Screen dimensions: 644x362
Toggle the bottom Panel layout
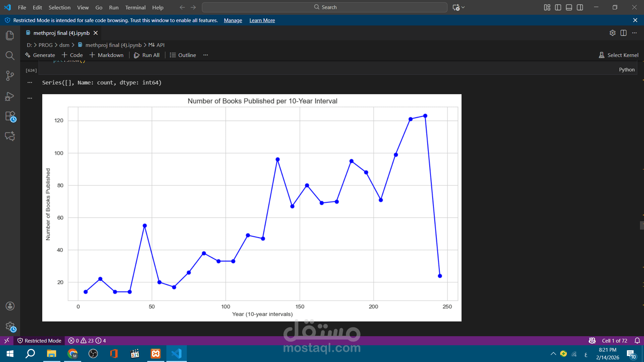pos(569,7)
